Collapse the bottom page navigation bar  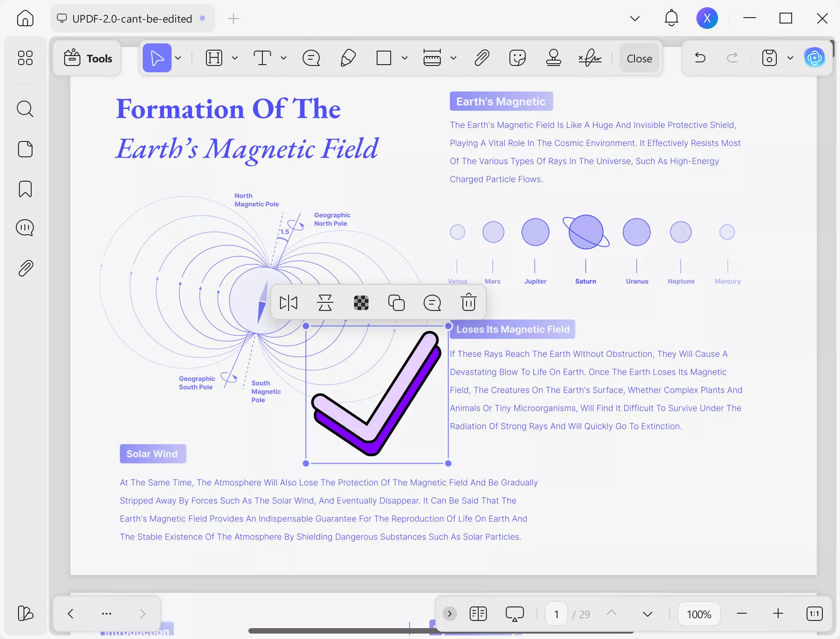coord(449,614)
